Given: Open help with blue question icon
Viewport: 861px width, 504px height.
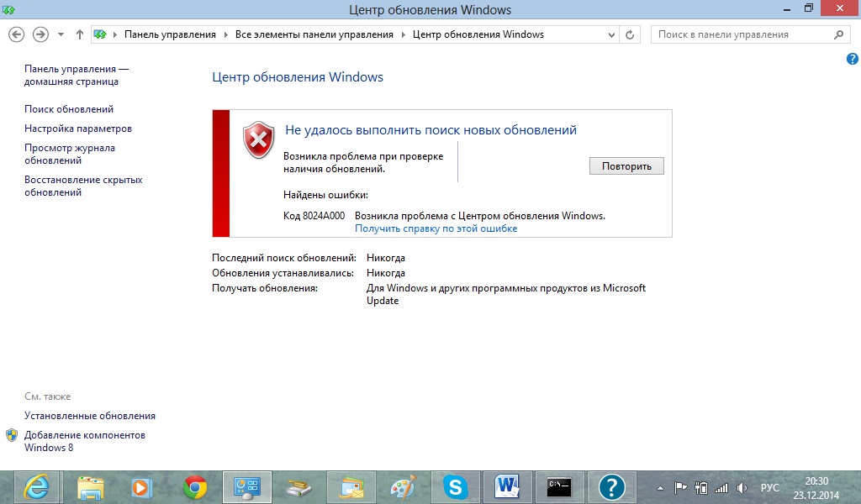Looking at the screenshot, I should 853,59.
